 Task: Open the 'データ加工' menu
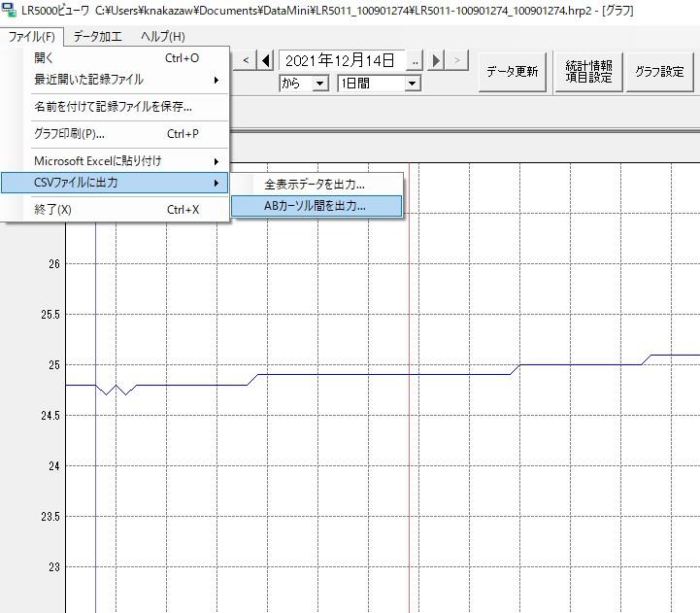point(98,37)
